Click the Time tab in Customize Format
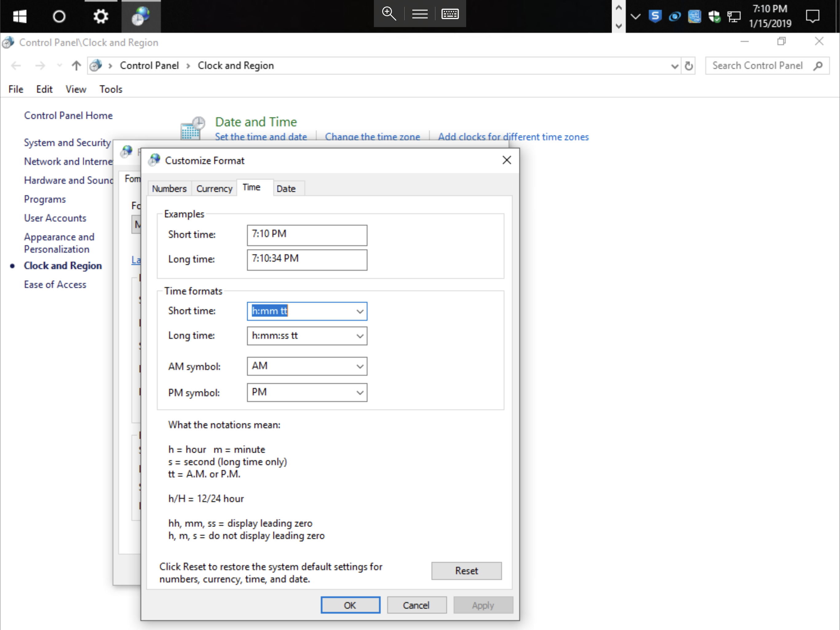 pyautogui.click(x=253, y=189)
